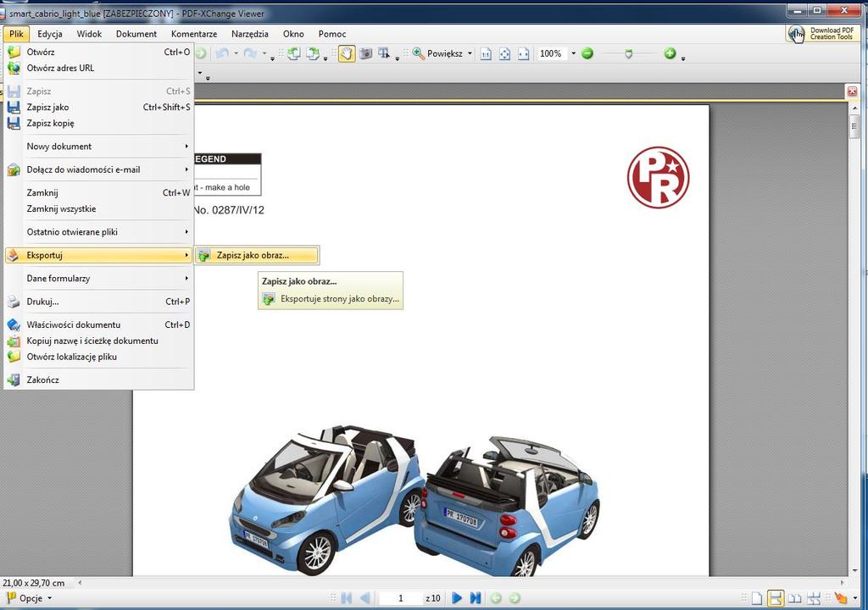
Task: Choose Otwórz from the Plik menu
Action: (100, 52)
